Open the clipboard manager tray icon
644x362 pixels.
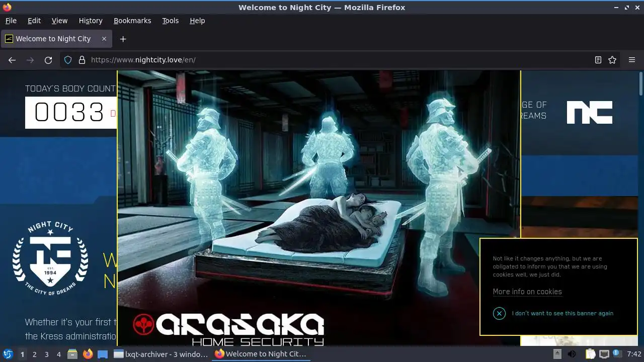591,354
